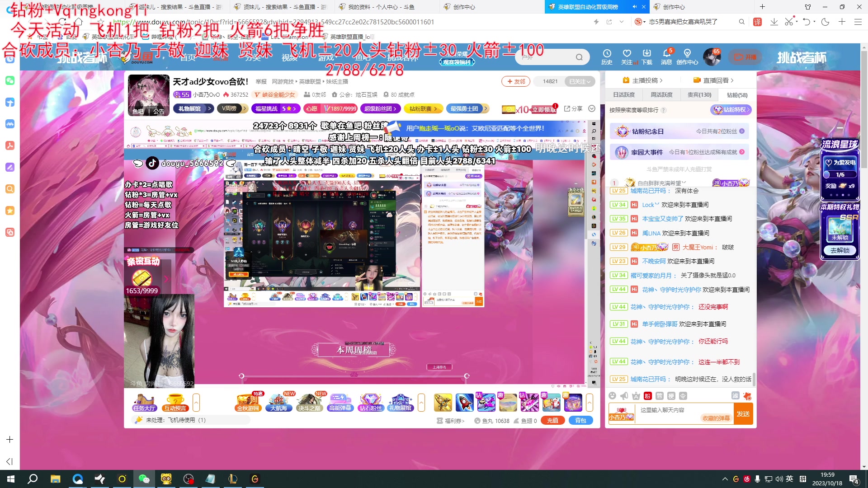This screenshot has width=868, height=488.
Task: Open the 钻石粉丝 diamond fans icon
Action: click(x=371, y=402)
